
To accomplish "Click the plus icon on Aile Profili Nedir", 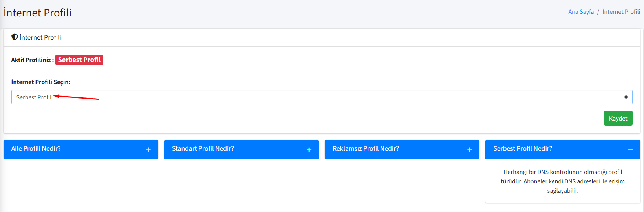I will click(x=148, y=150).
